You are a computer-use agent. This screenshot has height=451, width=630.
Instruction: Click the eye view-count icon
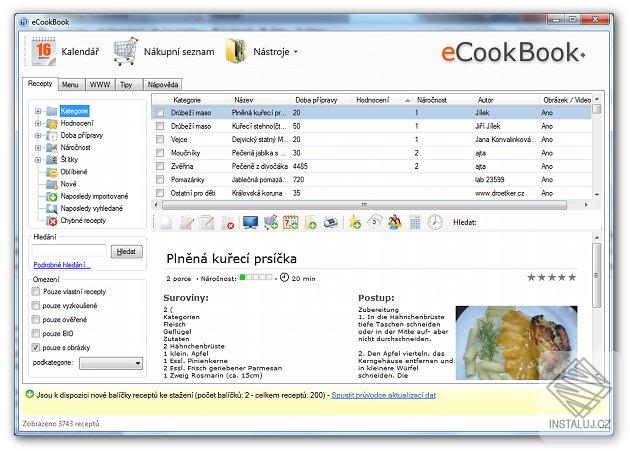click(375, 221)
